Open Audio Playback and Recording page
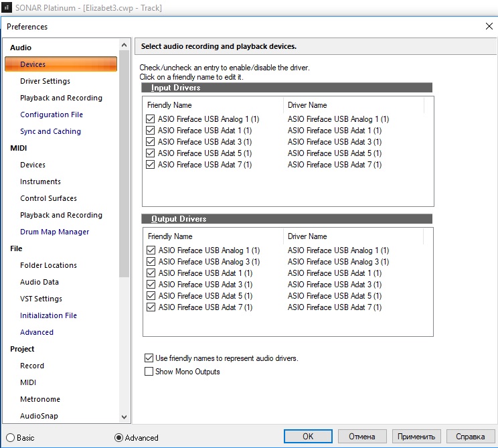 pyautogui.click(x=61, y=98)
